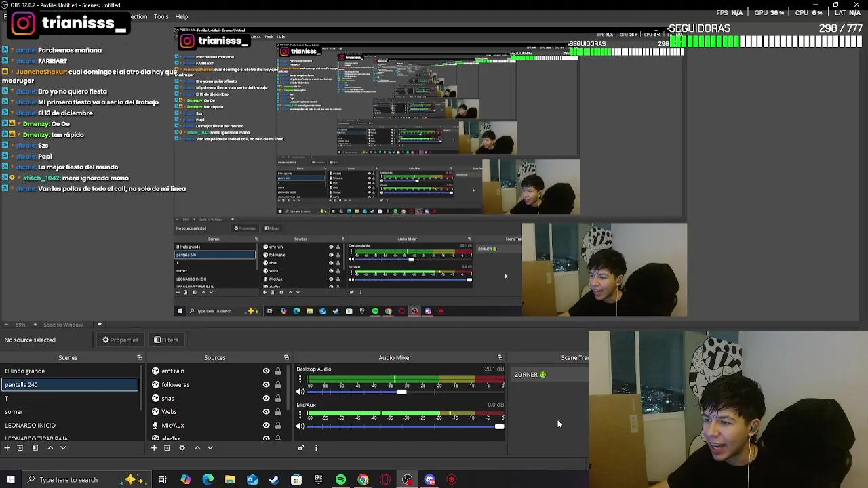Zoom out the preview with minus
Screen dimensions: 868x488
pyautogui.click(x=6, y=325)
